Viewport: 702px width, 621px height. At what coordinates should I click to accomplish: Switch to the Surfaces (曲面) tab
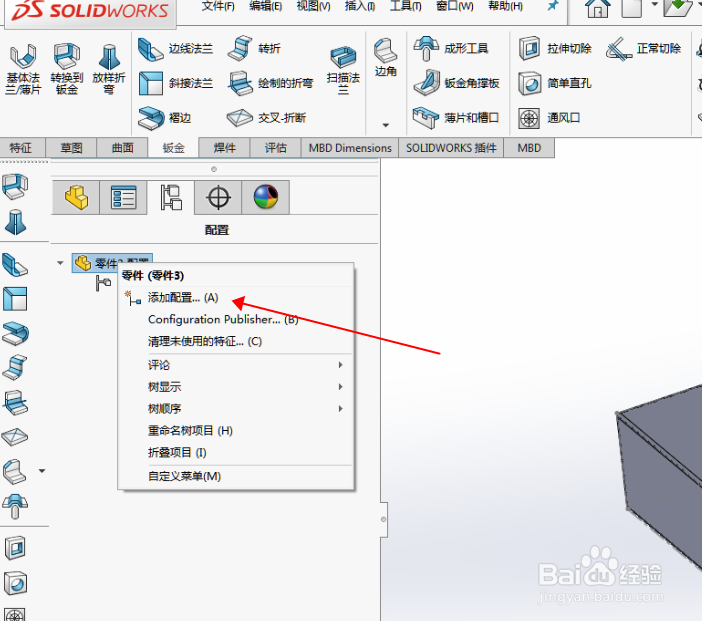(122, 148)
